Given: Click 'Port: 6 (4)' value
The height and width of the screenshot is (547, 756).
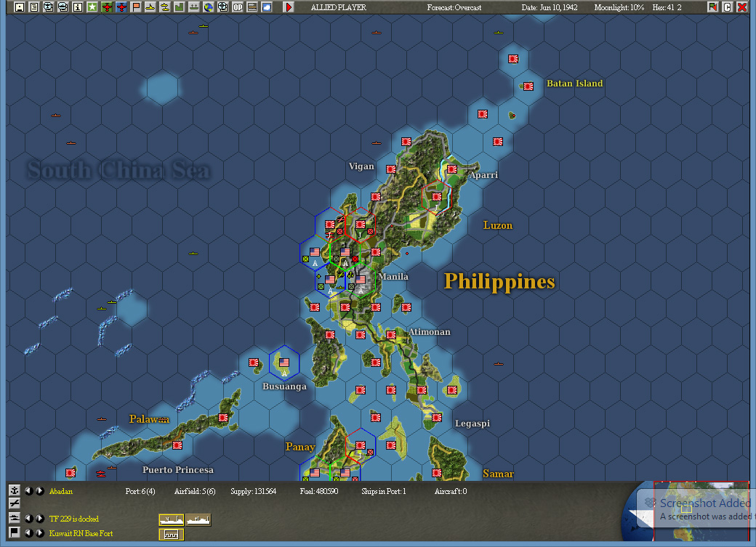Looking at the screenshot, I should 140,492.
